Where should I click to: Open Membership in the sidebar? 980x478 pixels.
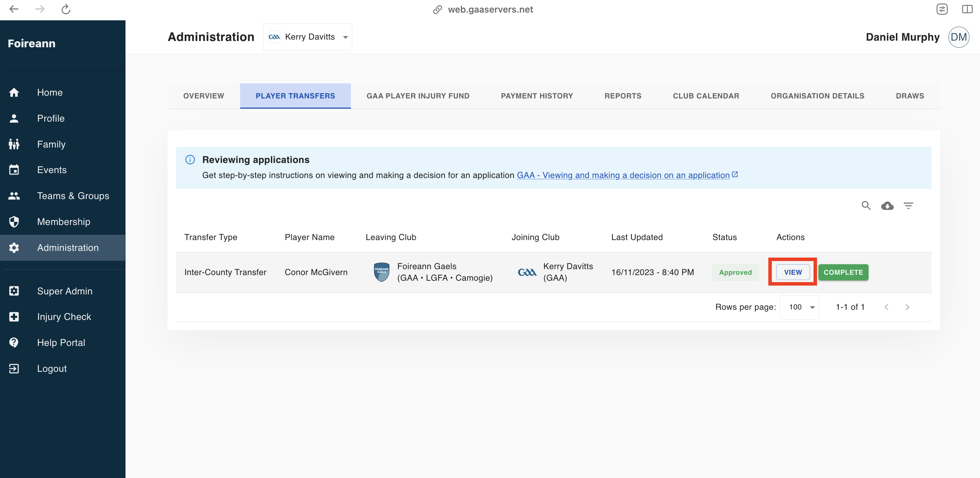(62, 222)
